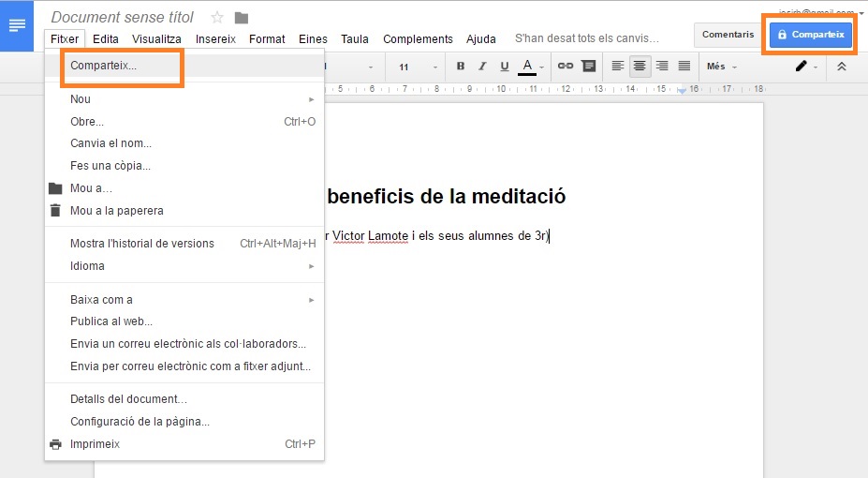The image size is (868, 478).
Task: Select Publica al web...
Action: (184, 321)
